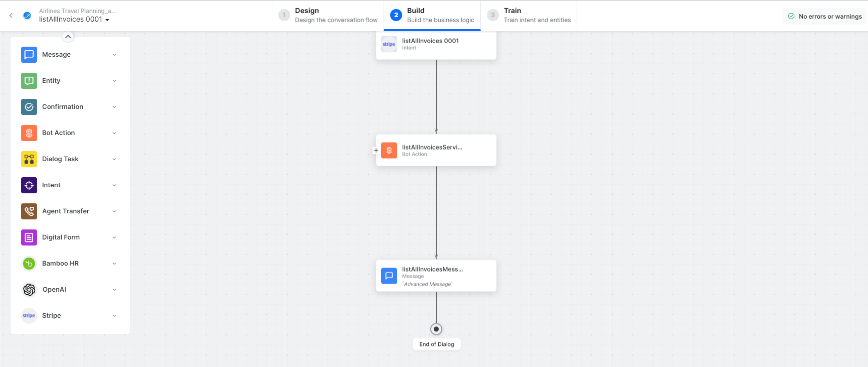The image size is (868, 367).
Task: Click the back arrow button
Action: tap(11, 16)
